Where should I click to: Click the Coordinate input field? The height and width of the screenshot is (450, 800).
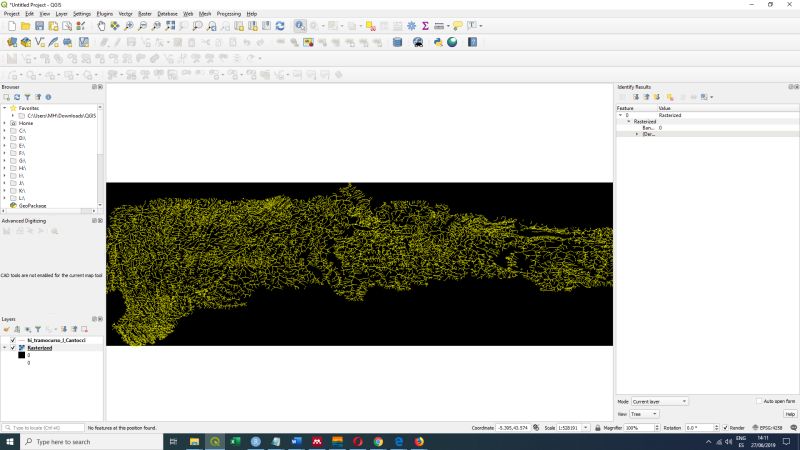513,428
